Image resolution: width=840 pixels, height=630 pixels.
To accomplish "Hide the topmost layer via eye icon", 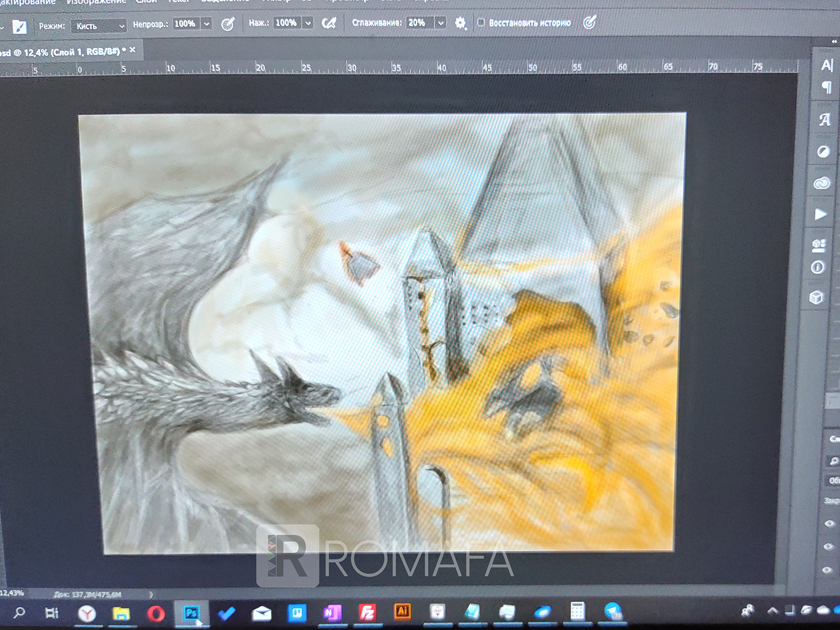I will [x=830, y=524].
